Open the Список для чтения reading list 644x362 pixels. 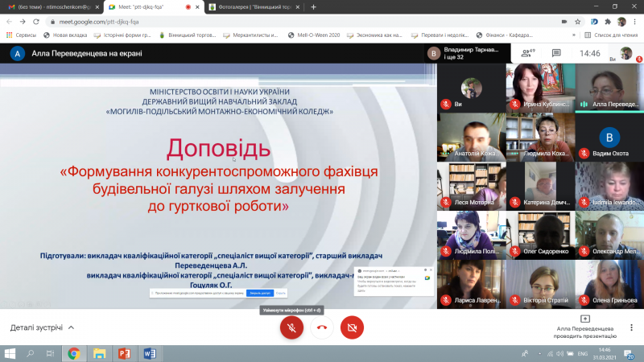tap(611, 35)
